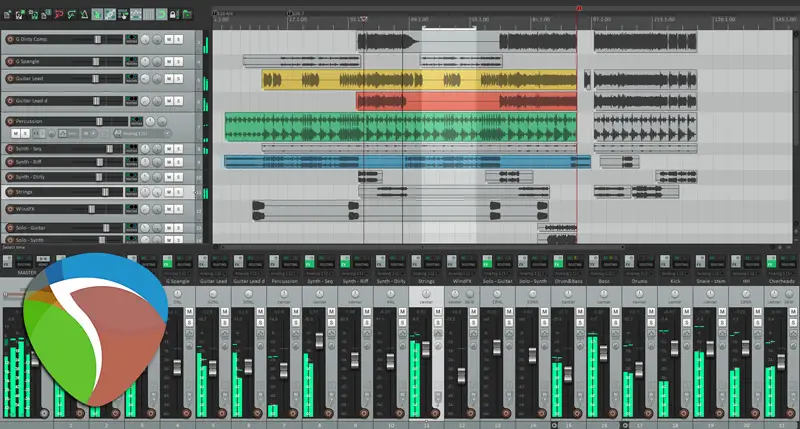Open input dropdown above Kick mixer strip

click(x=675, y=274)
